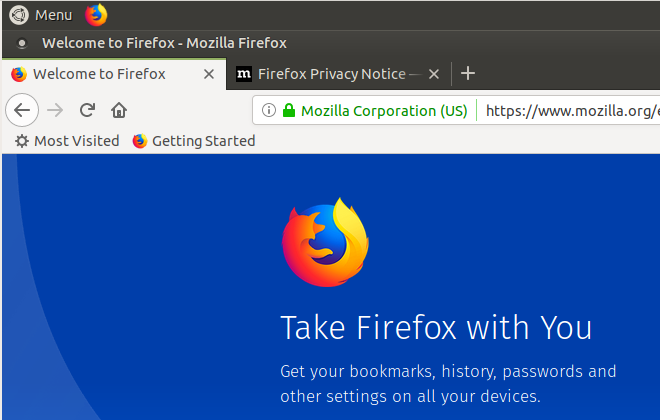View Mozilla Corporation (US) certificate identity
Screen dimensions: 660x420
click(x=384, y=111)
